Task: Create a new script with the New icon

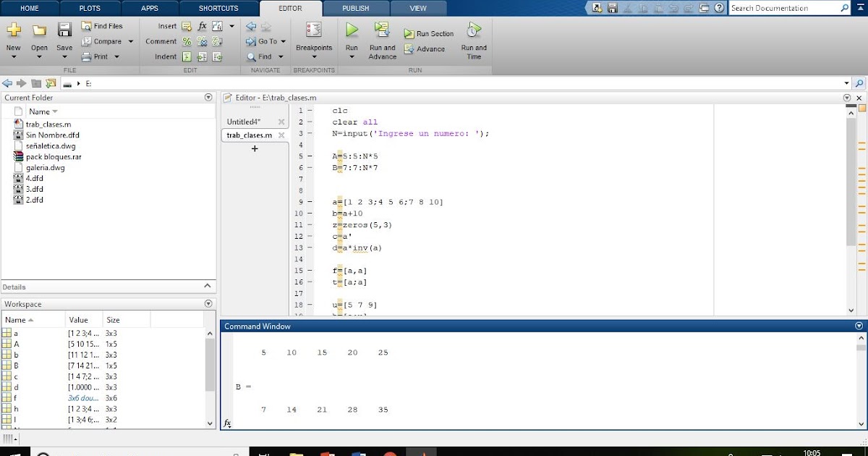Action: (13, 32)
